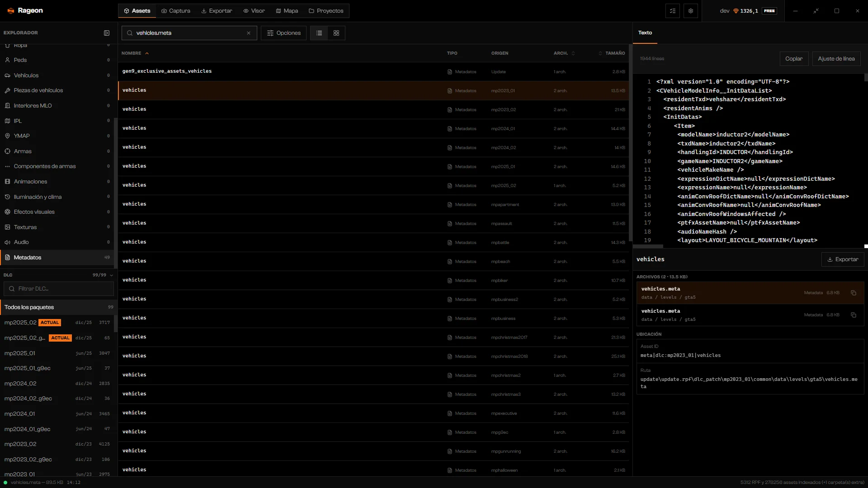868x488 pixels.
Task: Select the mp2024_02 DLC package
Action: [x=57, y=384]
